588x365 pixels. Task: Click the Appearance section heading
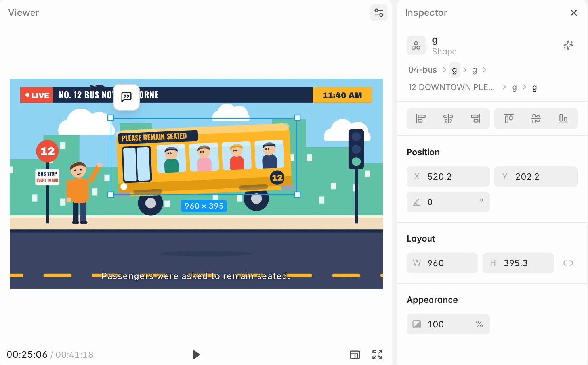click(432, 300)
